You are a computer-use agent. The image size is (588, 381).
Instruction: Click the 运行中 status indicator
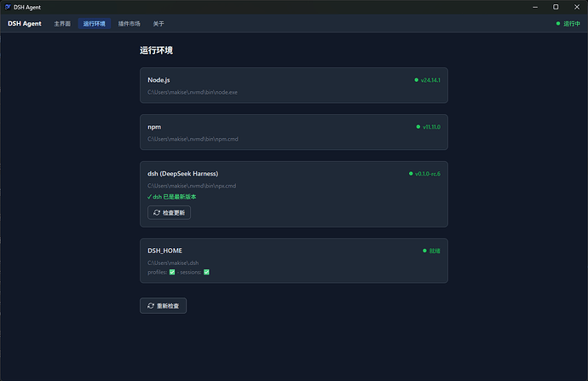[568, 24]
